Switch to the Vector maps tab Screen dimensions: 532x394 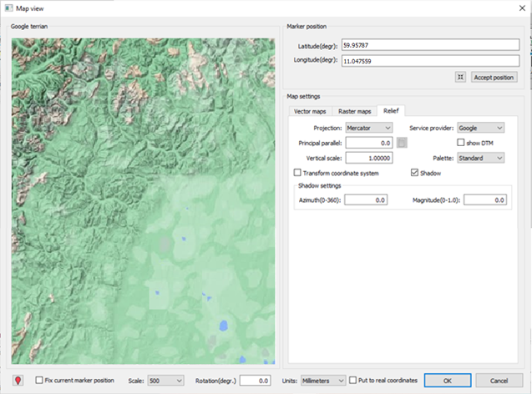[x=310, y=111]
